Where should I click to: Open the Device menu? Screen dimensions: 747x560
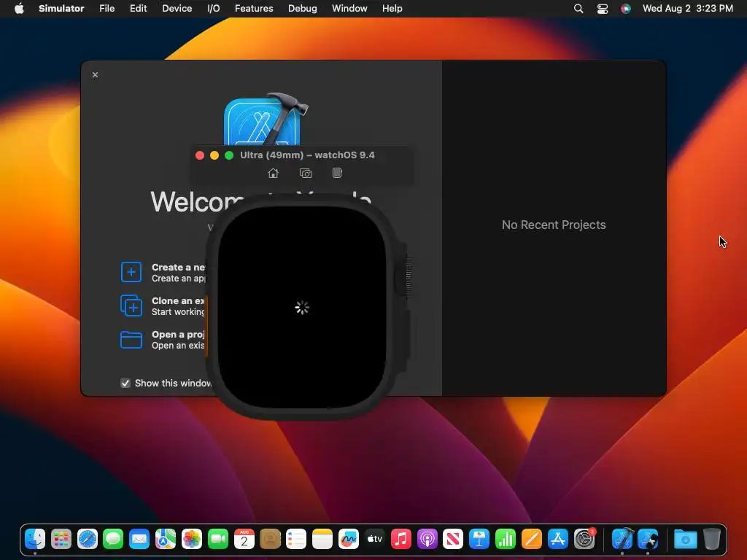[x=177, y=8]
